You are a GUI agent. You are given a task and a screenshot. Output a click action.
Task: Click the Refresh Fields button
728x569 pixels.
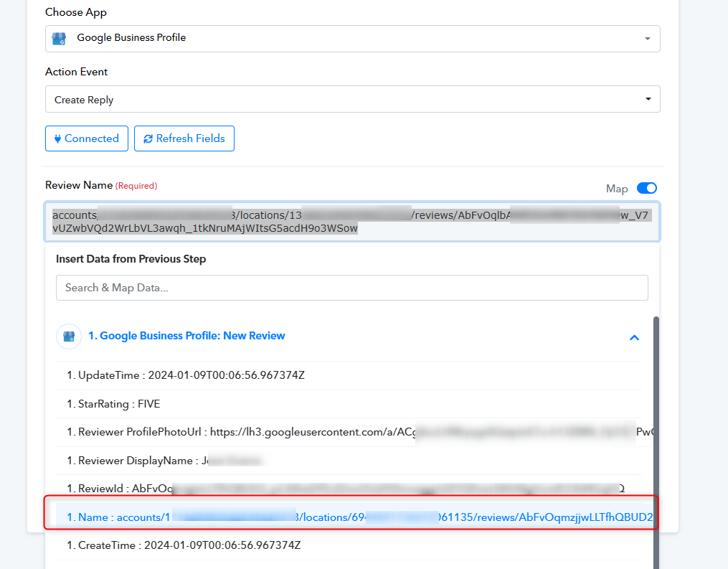184,138
